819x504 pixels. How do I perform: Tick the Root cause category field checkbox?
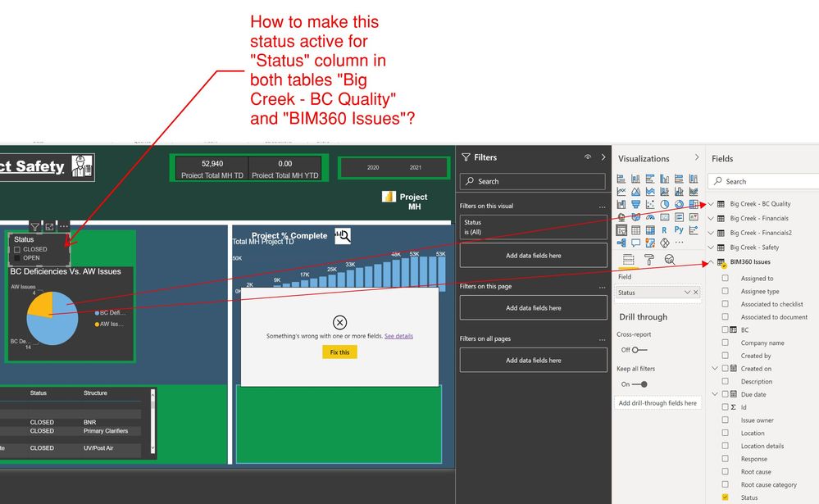725,484
